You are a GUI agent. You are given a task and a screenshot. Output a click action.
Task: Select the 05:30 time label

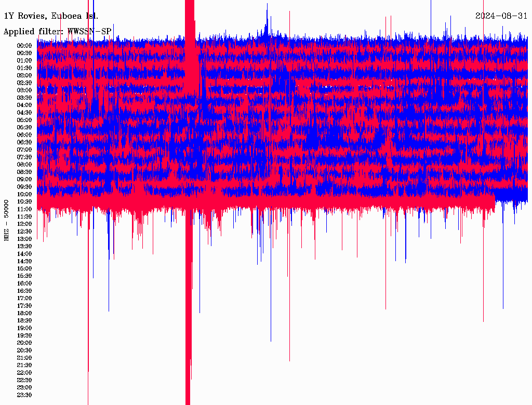click(24, 128)
